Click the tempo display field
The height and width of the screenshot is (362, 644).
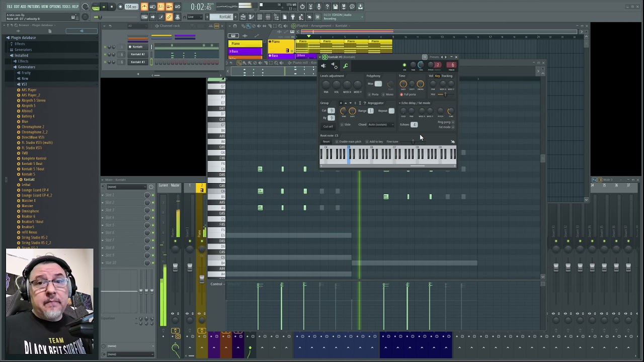[x=131, y=7]
